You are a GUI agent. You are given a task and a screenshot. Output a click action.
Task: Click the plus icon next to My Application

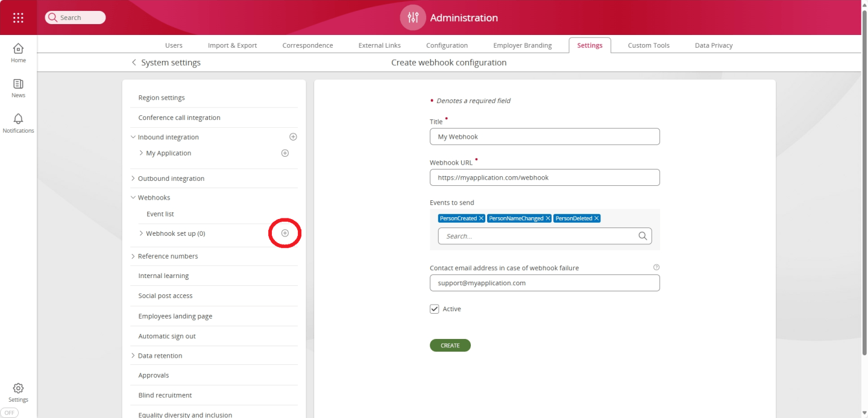pos(285,153)
